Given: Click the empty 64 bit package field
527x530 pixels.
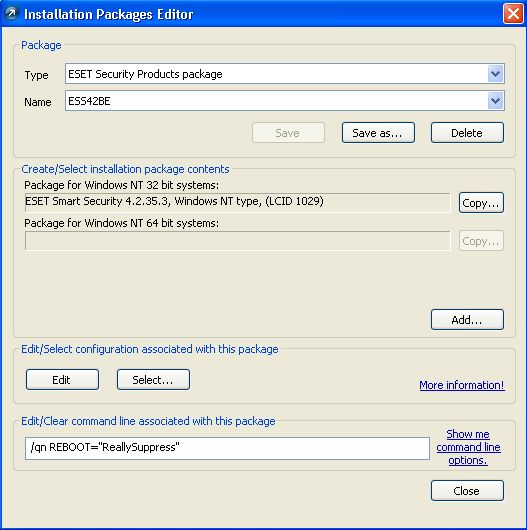Looking at the screenshot, I should (x=238, y=241).
